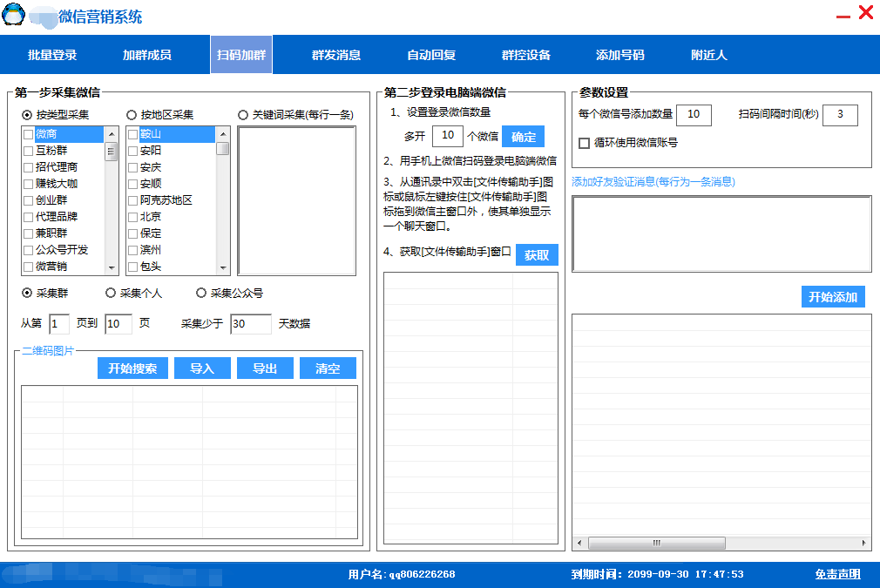Check the 微商 type checkbox
Screen dimensions: 880x588
[29, 135]
